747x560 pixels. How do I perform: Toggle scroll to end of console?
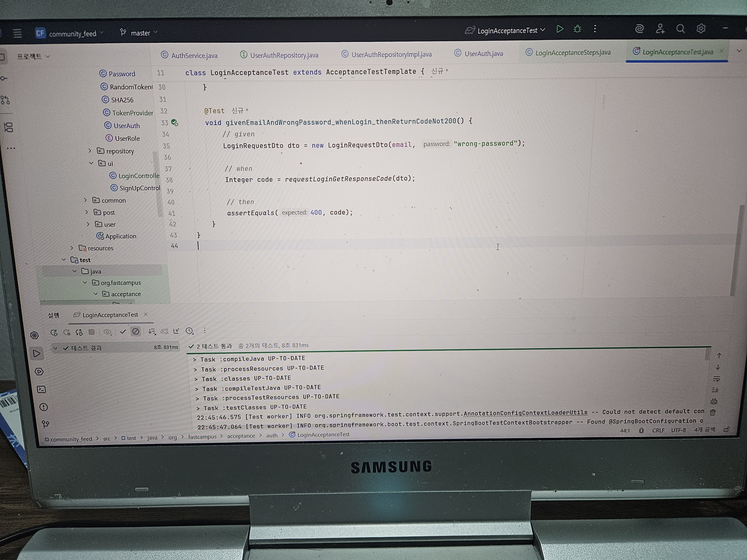[x=715, y=390]
